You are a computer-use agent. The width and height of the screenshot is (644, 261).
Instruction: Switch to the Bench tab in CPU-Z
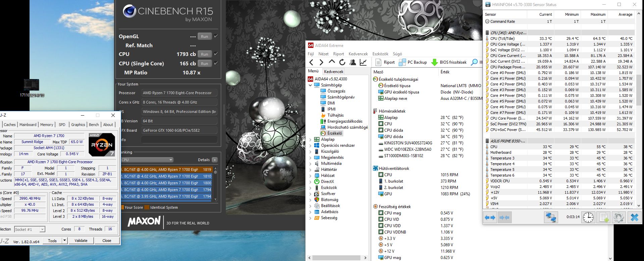click(94, 125)
